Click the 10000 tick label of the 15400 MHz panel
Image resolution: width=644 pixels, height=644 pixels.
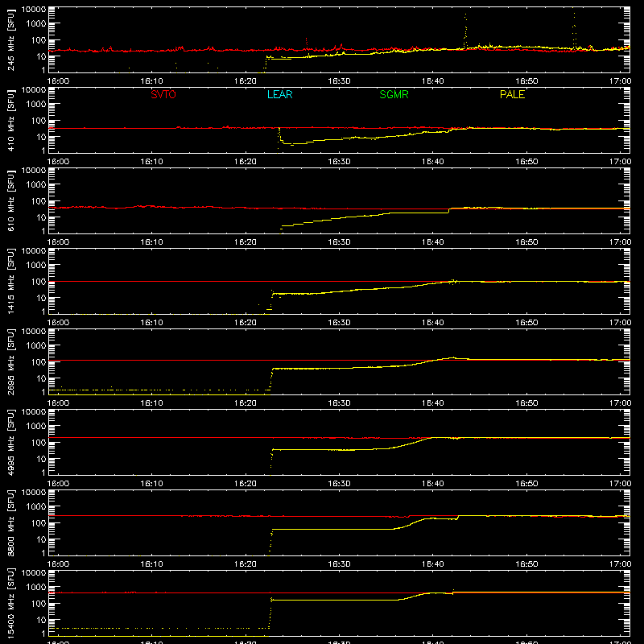point(34,573)
